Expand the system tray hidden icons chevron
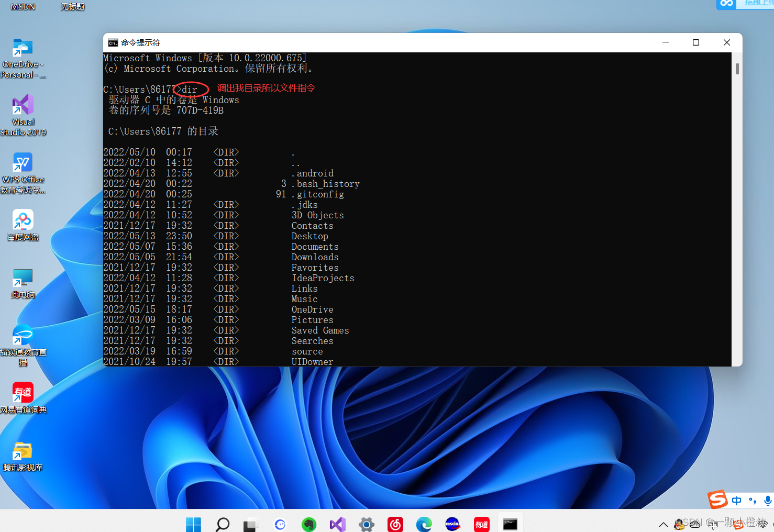Viewport: 774px width, 532px height. tap(663, 524)
